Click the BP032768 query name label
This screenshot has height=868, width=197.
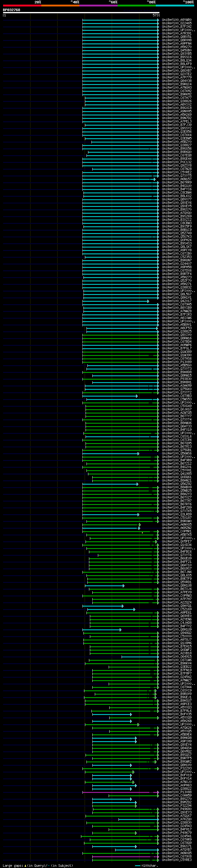tap(11, 10)
